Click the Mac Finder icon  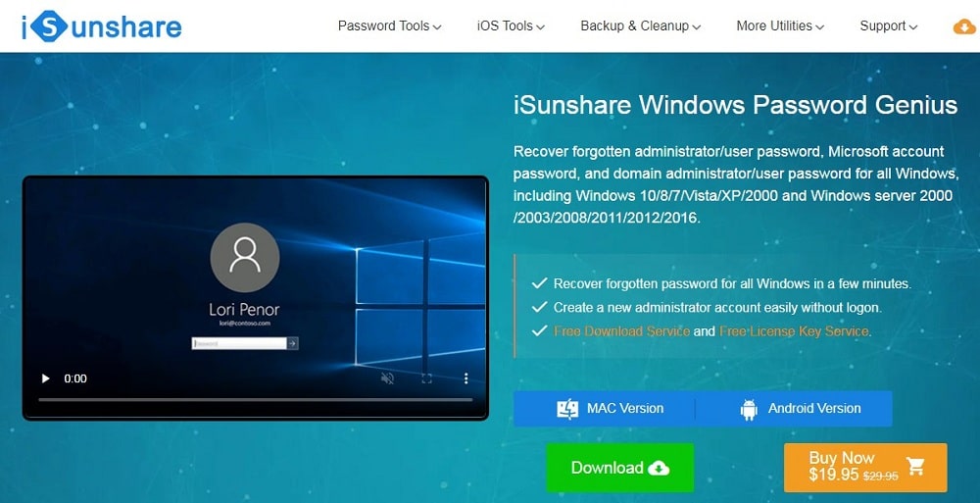(x=567, y=409)
